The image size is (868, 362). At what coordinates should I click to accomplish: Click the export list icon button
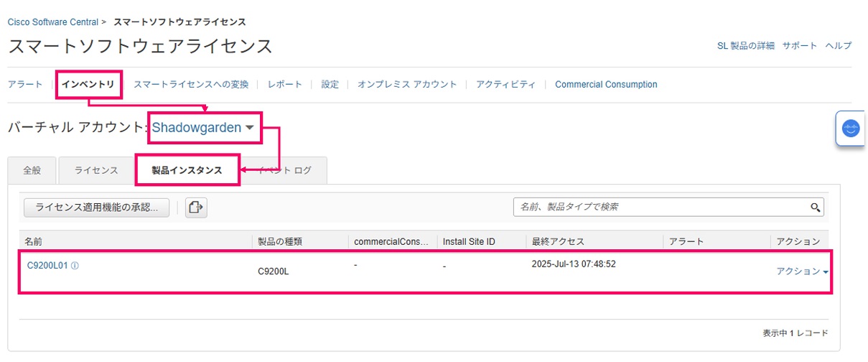tap(196, 208)
